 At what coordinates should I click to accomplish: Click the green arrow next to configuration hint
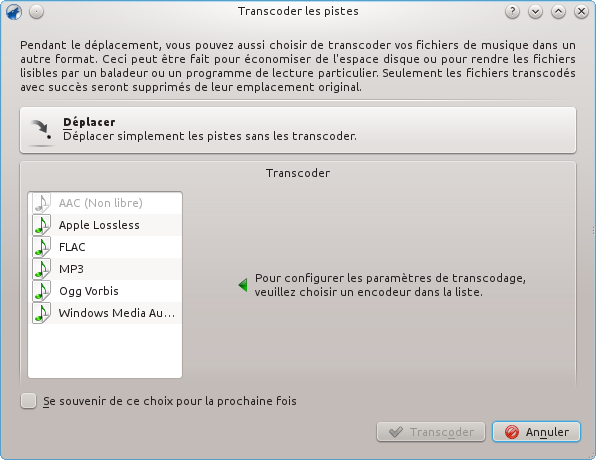[243, 285]
